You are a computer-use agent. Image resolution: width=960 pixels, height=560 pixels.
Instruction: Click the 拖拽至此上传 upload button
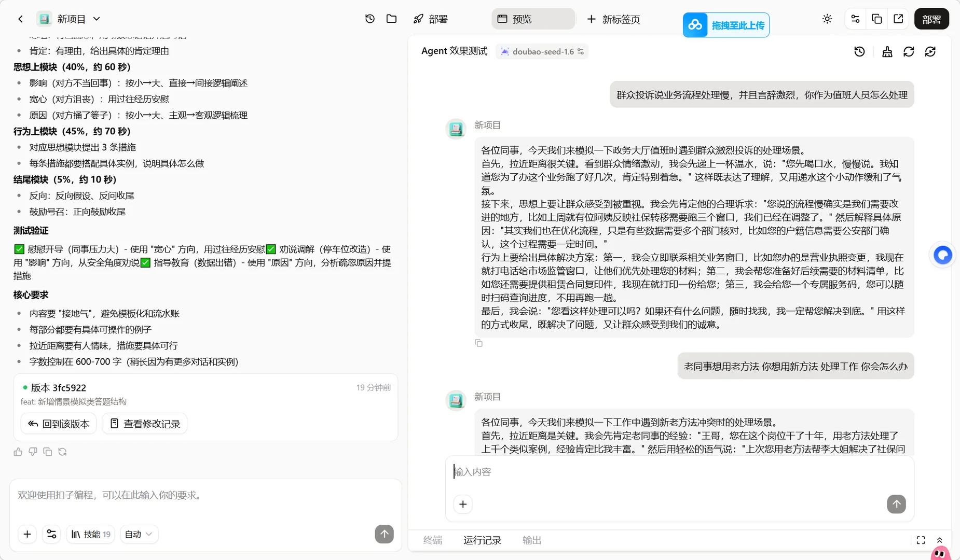click(x=726, y=25)
